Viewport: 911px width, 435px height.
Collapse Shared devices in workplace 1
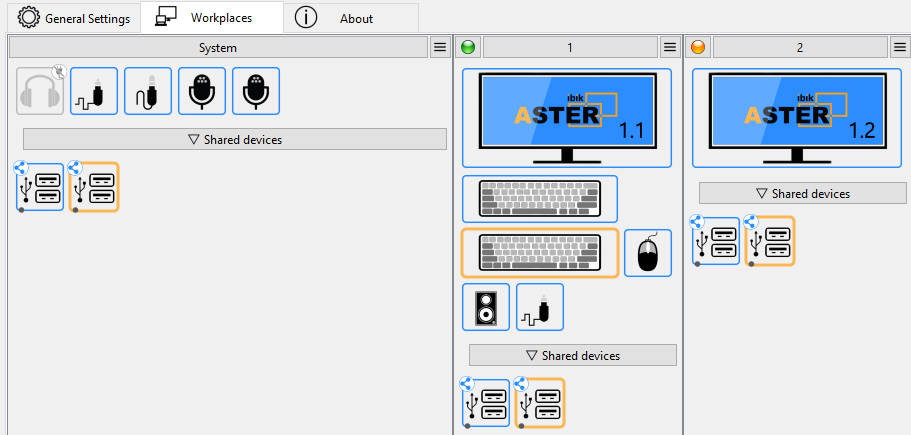pyautogui.click(x=573, y=355)
